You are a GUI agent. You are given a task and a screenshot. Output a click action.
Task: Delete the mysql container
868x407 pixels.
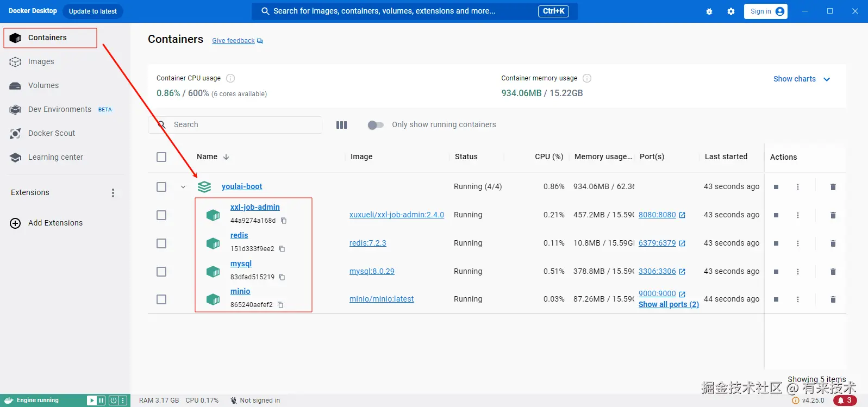point(833,272)
